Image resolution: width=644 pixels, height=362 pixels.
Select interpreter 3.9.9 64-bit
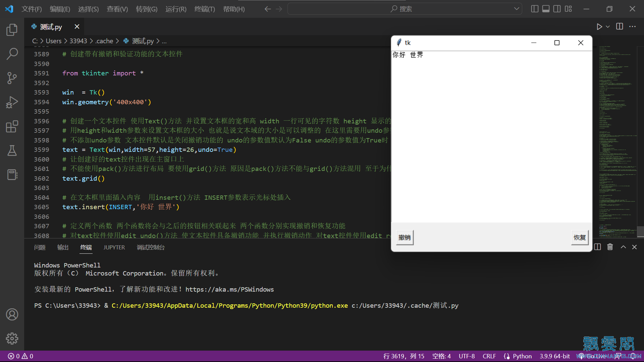[x=555, y=356]
